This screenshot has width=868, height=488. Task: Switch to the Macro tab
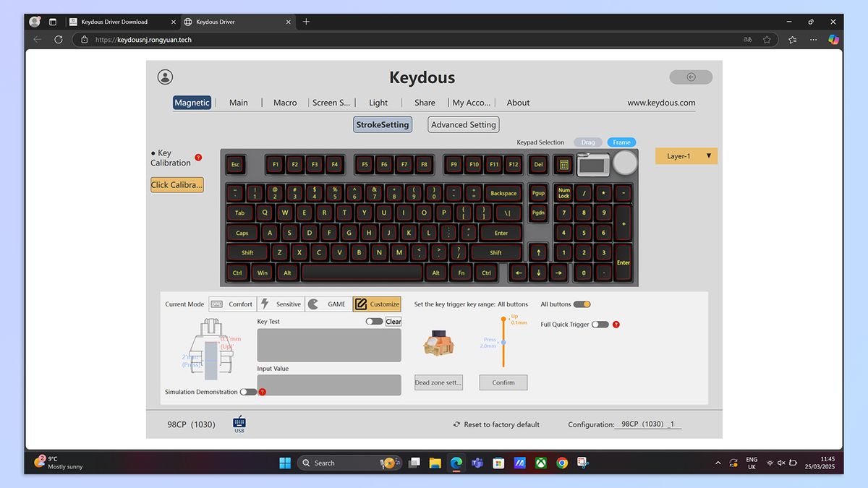284,102
